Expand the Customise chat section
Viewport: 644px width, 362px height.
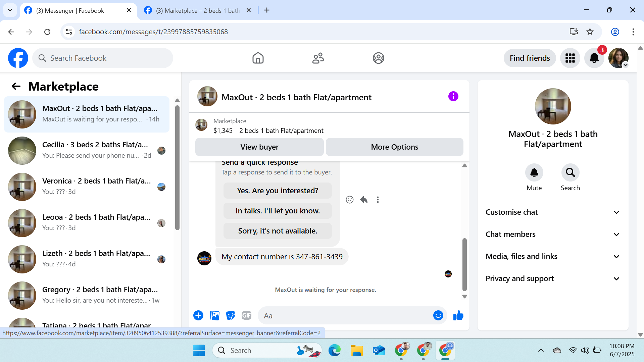tap(553, 212)
